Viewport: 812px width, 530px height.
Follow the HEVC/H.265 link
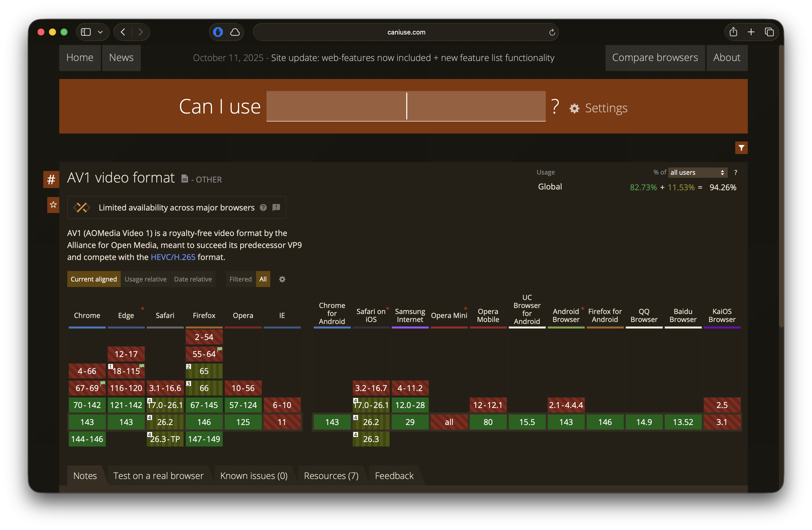173,257
